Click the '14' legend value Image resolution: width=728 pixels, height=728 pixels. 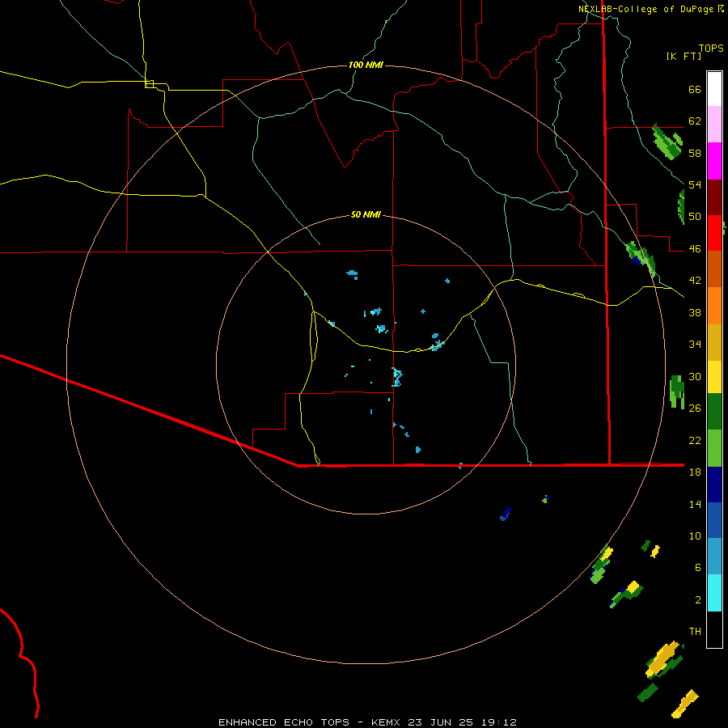(695, 504)
